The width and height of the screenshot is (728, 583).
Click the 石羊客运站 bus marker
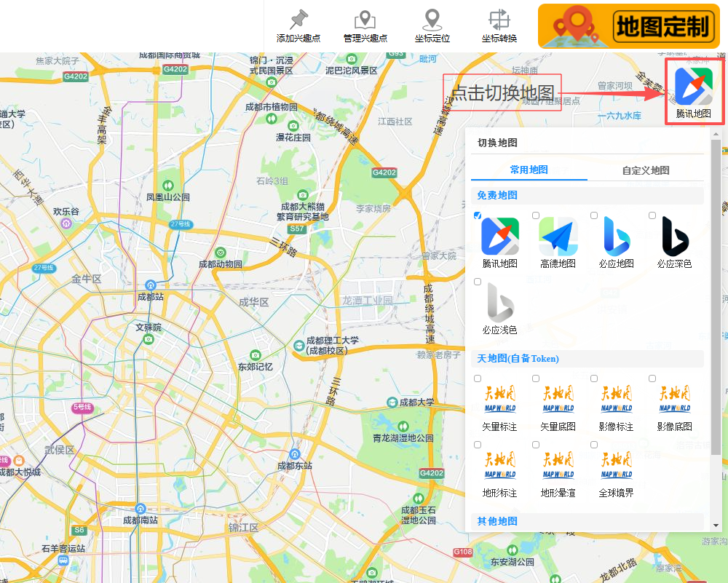click(x=63, y=560)
